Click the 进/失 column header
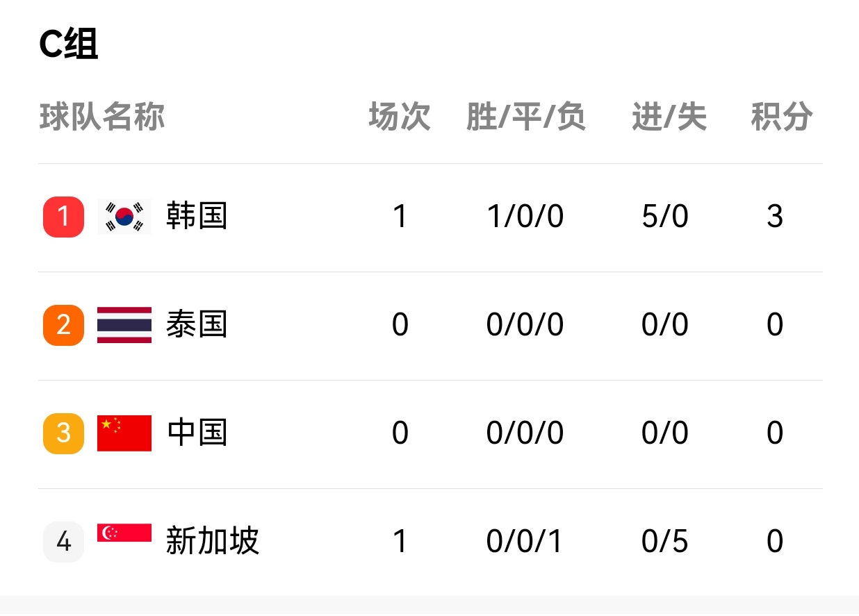The width and height of the screenshot is (859, 616). [x=669, y=117]
